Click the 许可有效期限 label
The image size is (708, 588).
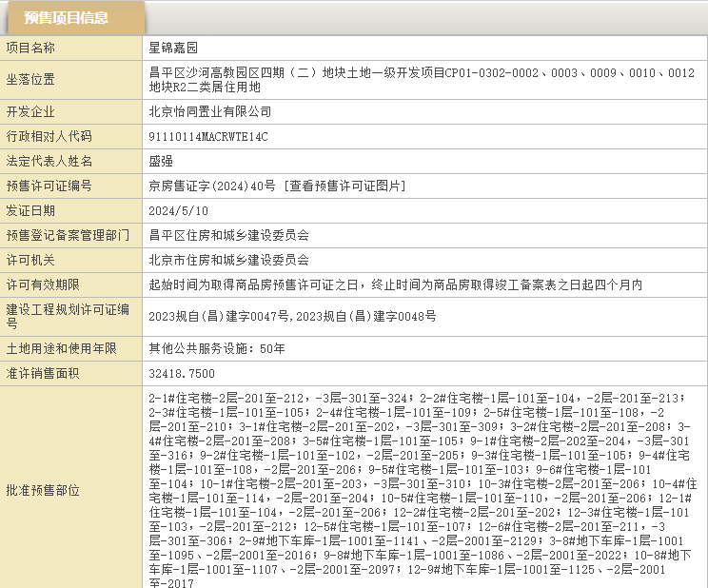43,285
